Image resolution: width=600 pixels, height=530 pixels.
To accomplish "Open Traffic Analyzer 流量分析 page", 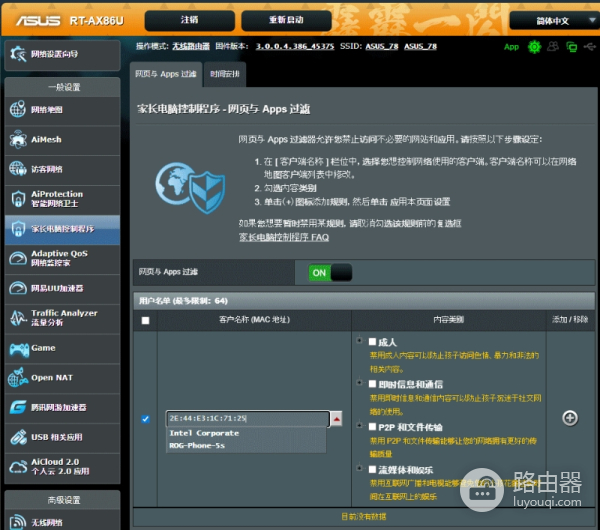I will point(61,318).
